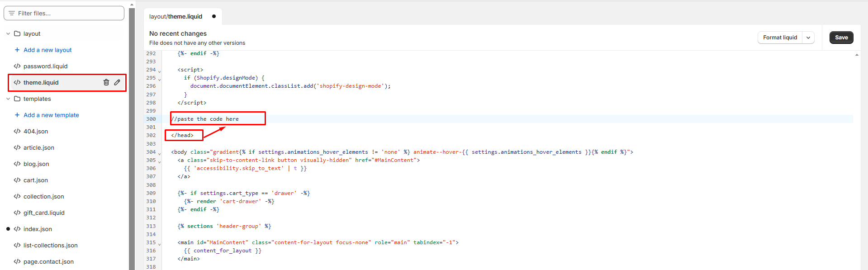The height and width of the screenshot is (270, 868).
Task: Place cursor on line 300 paste comment
Action: click(x=205, y=119)
